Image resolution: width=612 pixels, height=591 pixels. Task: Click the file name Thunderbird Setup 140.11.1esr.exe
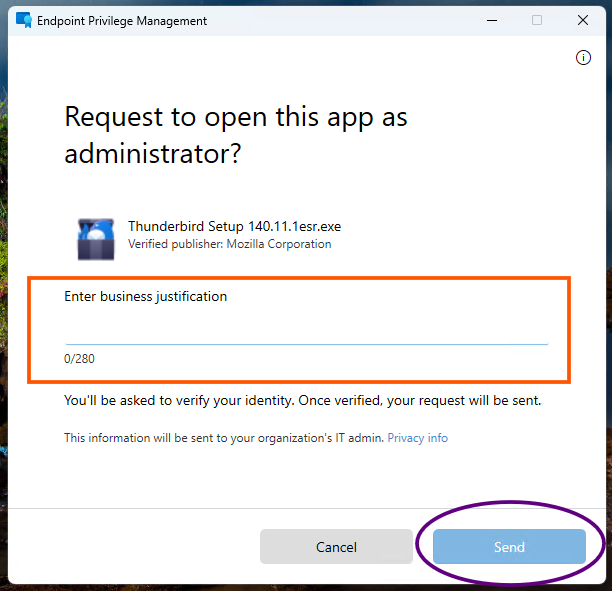click(x=235, y=226)
